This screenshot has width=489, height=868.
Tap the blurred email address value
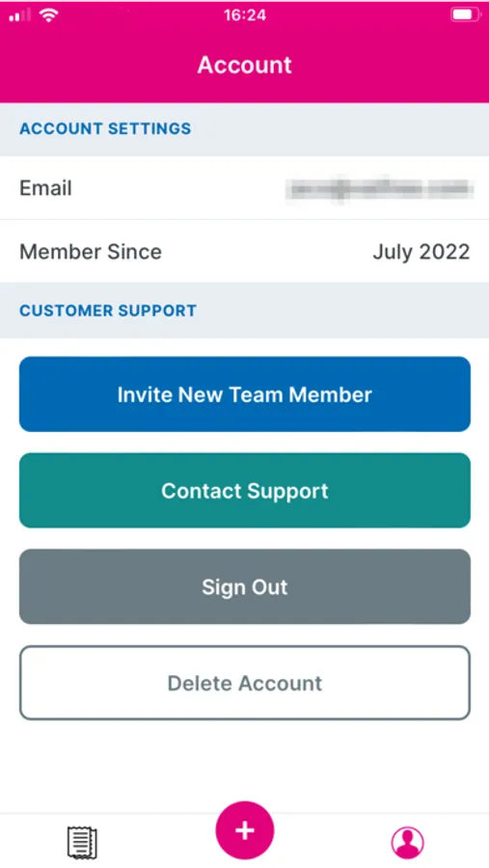[379, 189]
